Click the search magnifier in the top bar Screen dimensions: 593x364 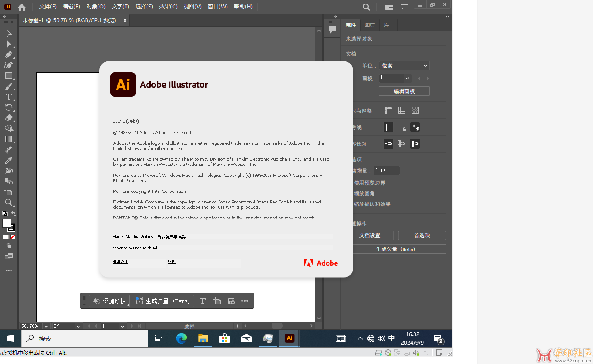point(366,7)
